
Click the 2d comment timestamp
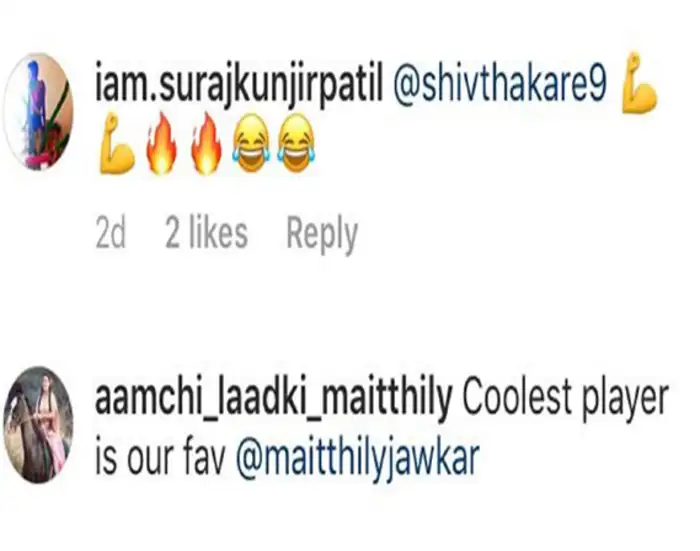coord(113,234)
